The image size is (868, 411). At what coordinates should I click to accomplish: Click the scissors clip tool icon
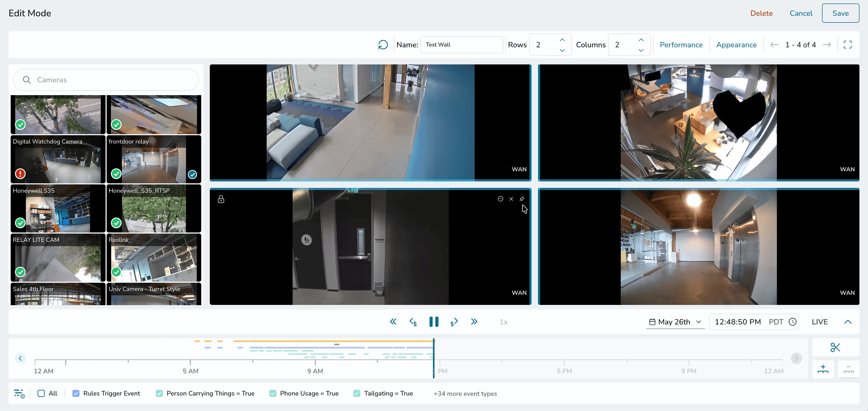click(835, 347)
